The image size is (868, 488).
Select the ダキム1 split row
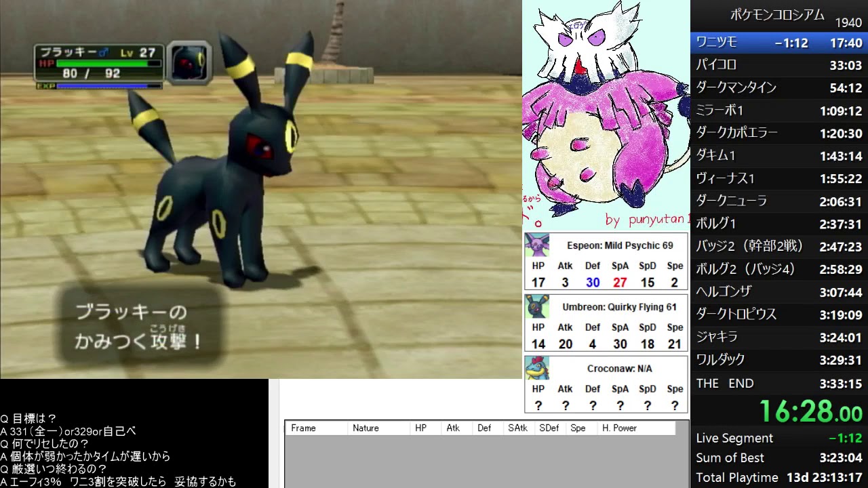[x=779, y=156]
